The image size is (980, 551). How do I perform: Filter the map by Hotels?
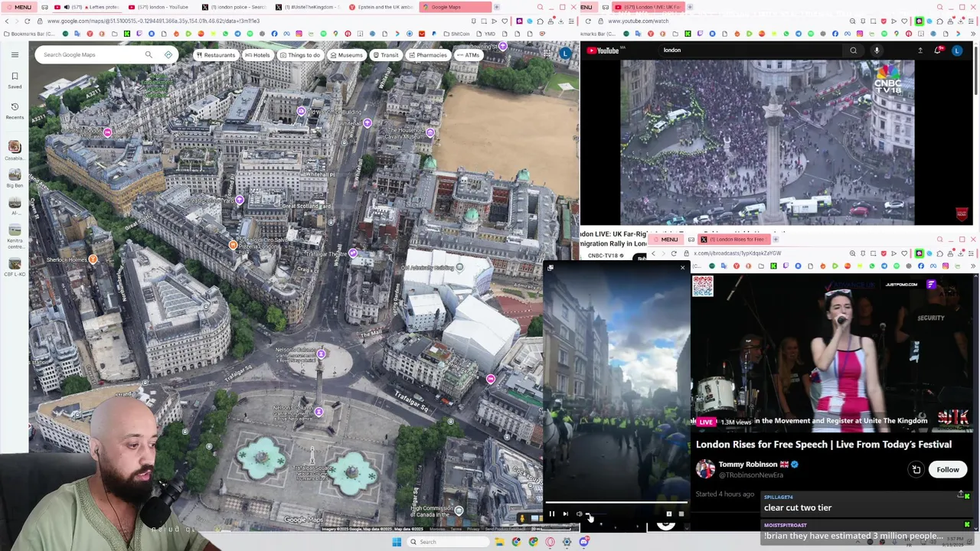257,55
